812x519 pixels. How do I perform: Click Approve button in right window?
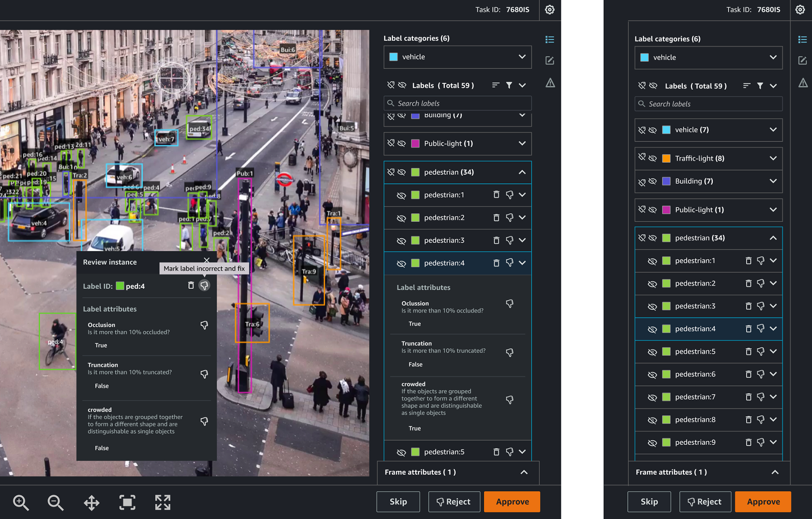tap(763, 502)
